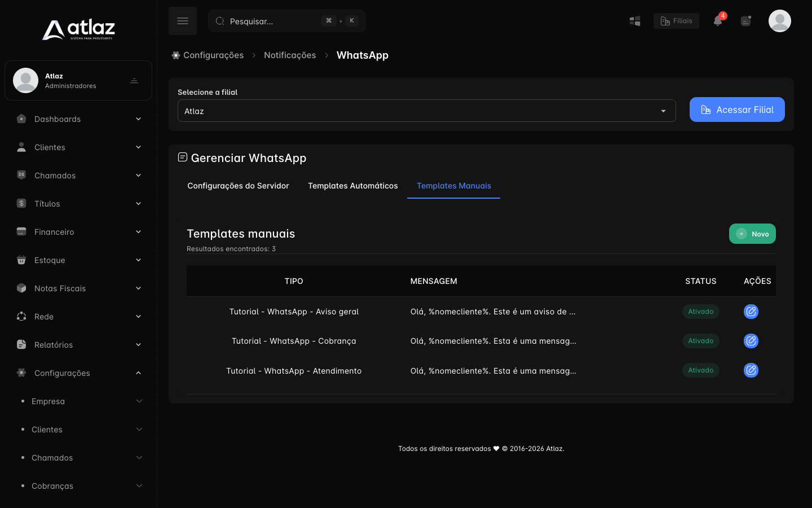Screen dimensions: 812x508
Task: Open the notifications bell icon
Action: (x=718, y=21)
